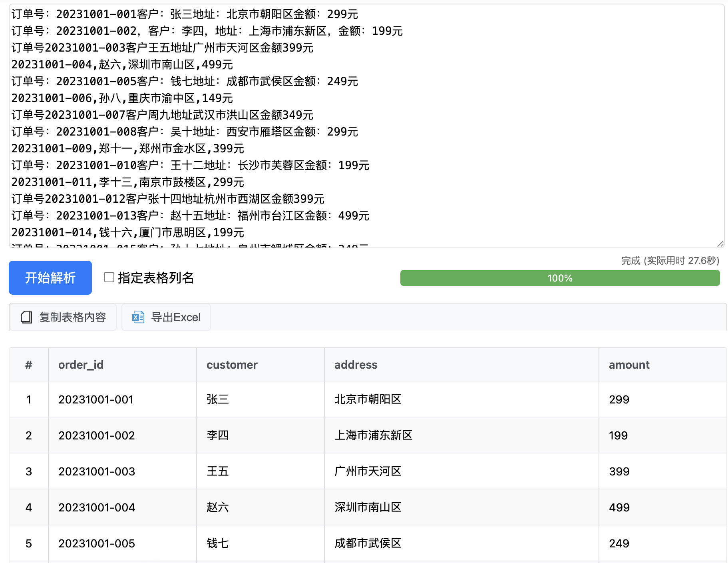This screenshot has height=563, width=728.
Task: Click customer 李四 in row 2
Action: pos(217,435)
